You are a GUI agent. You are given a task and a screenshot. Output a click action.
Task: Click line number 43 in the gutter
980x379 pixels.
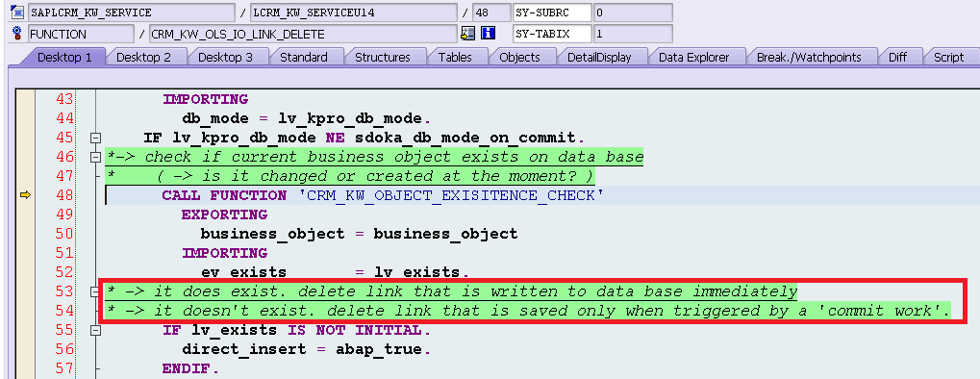pos(64,99)
